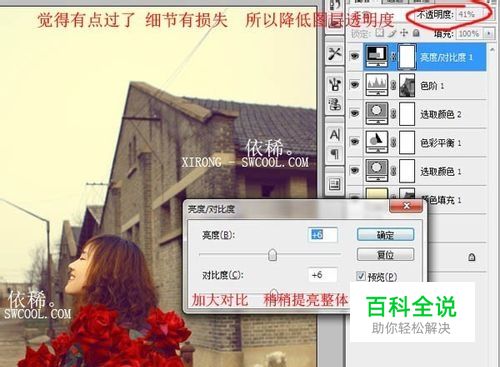Click link icon on 色彩平衡 1 layer
The image size is (500, 367).
tap(394, 143)
